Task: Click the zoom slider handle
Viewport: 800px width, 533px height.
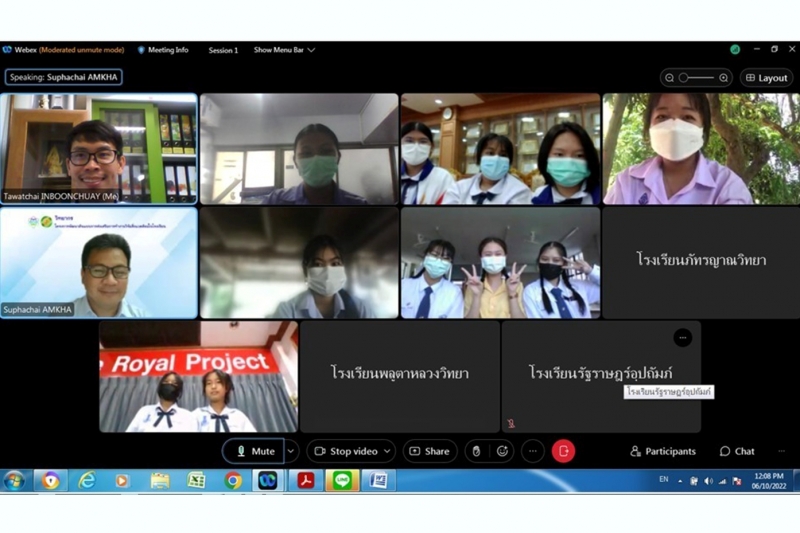Action: coord(684,77)
